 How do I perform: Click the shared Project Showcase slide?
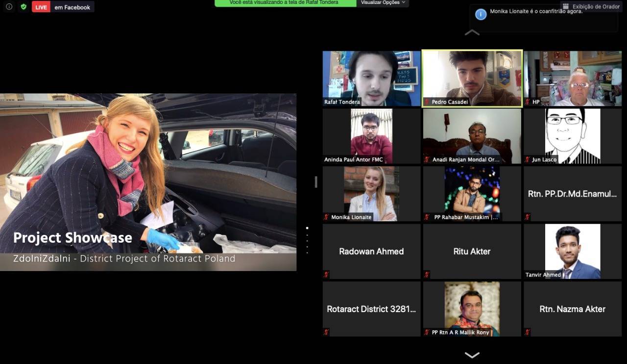click(x=148, y=182)
